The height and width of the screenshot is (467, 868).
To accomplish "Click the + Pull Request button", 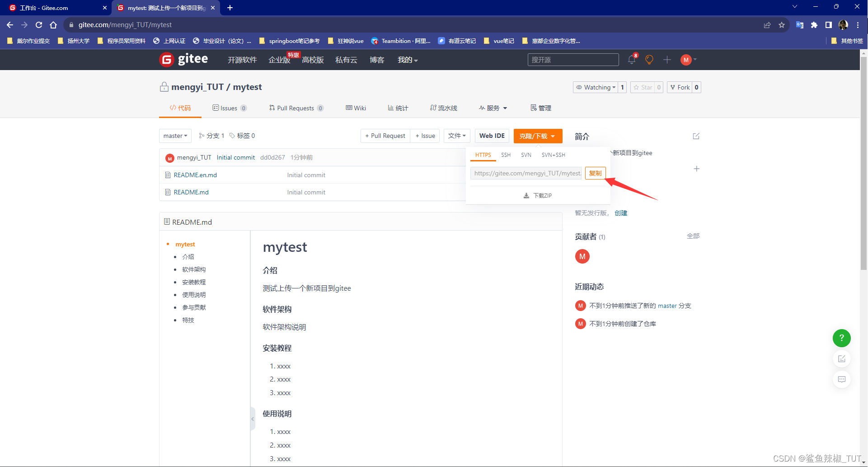I will click(x=385, y=136).
